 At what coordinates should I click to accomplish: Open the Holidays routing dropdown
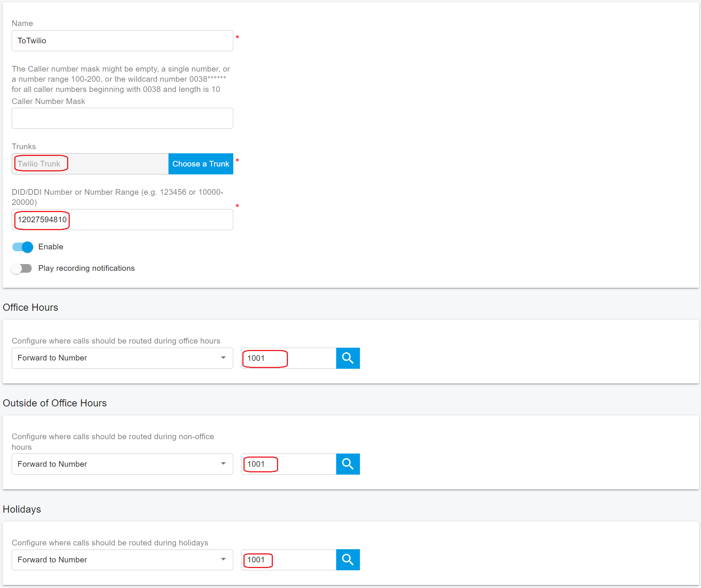coord(122,560)
